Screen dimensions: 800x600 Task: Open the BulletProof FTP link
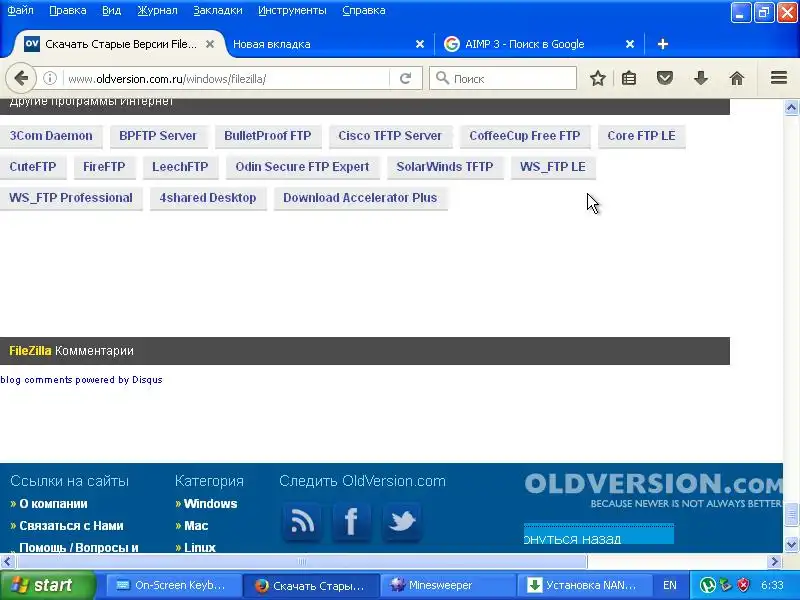(x=267, y=136)
